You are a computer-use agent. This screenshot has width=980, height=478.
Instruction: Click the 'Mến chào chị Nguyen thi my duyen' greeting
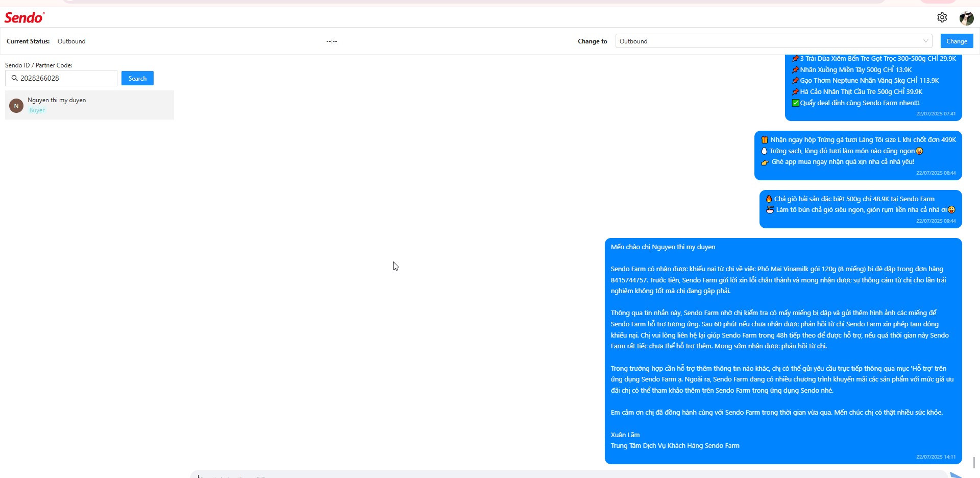pyautogui.click(x=663, y=247)
